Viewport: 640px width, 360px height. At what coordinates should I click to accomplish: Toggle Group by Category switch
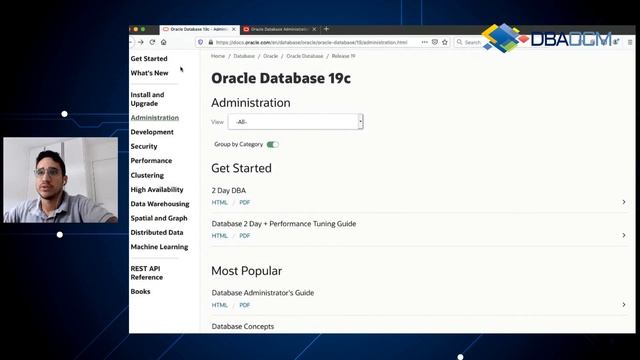click(x=273, y=144)
